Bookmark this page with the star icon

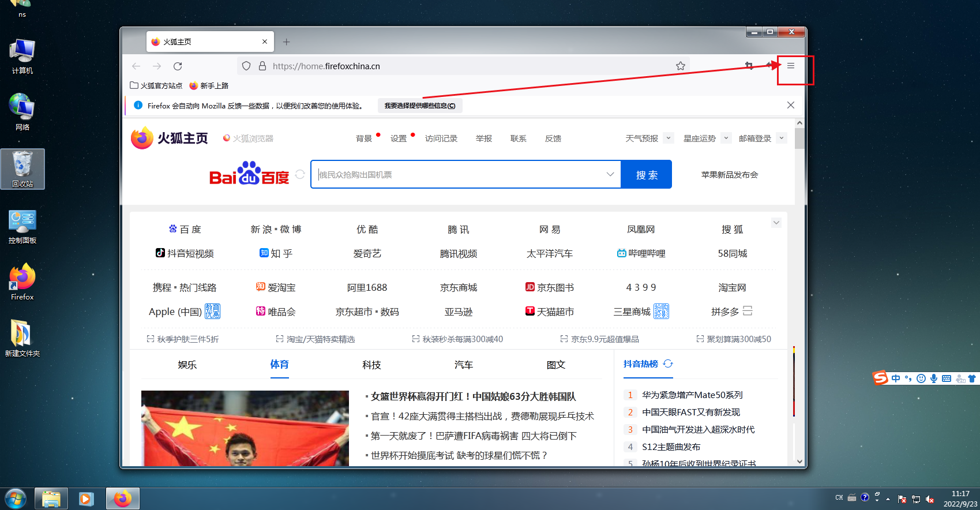[x=681, y=66]
